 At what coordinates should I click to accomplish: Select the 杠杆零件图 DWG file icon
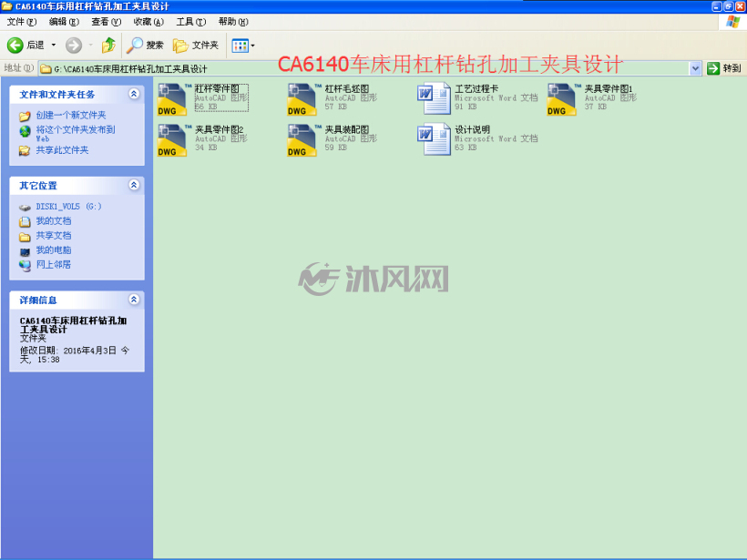[172, 99]
